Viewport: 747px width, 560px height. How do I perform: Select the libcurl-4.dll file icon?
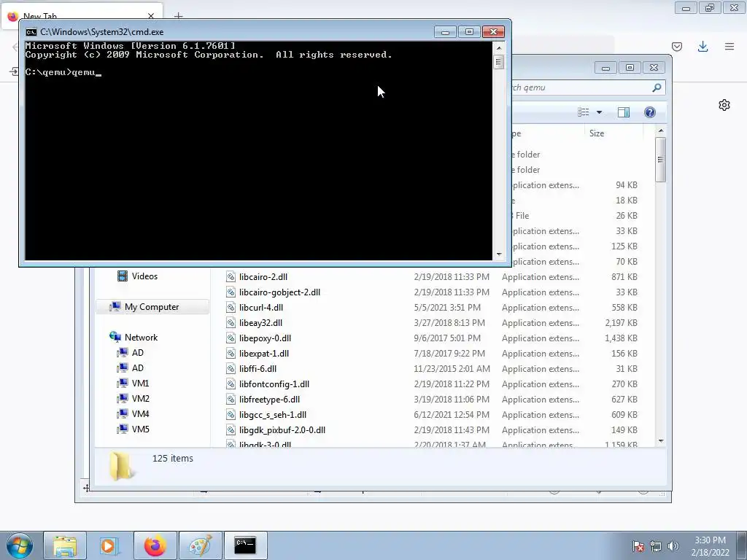click(x=231, y=307)
